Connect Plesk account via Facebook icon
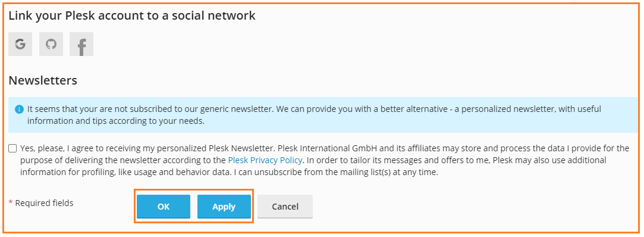The height and width of the screenshot is (237, 644). [81, 44]
